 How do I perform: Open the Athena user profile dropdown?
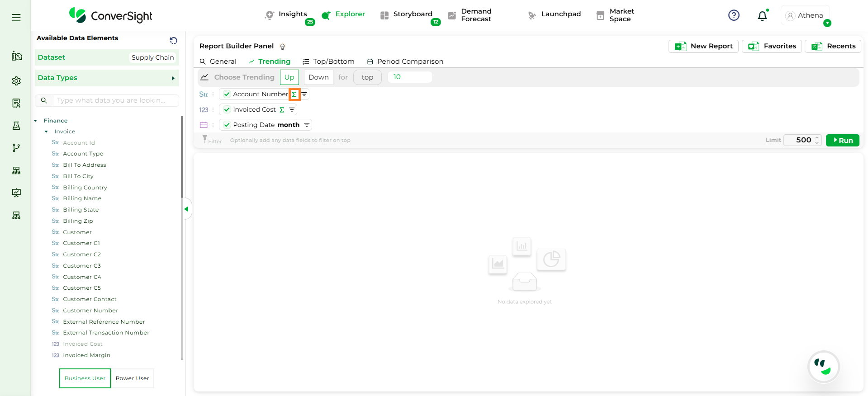[806, 16]
